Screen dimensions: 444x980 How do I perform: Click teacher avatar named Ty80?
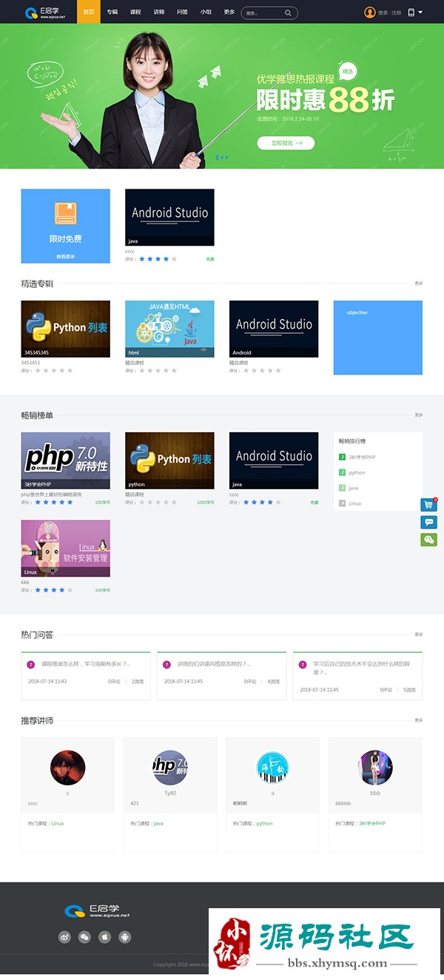point(170,768)
